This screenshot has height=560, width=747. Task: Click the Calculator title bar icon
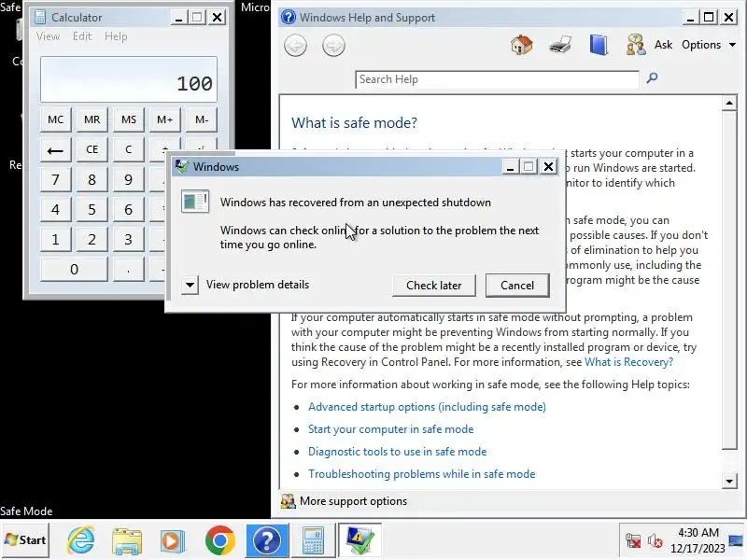(x=40, y=18)
